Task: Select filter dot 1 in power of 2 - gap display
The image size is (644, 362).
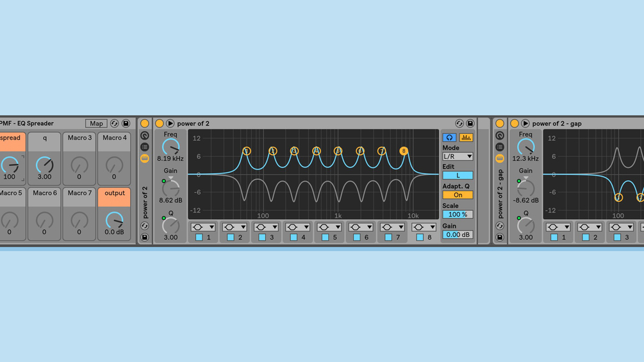Action: (x=618, y=197)
